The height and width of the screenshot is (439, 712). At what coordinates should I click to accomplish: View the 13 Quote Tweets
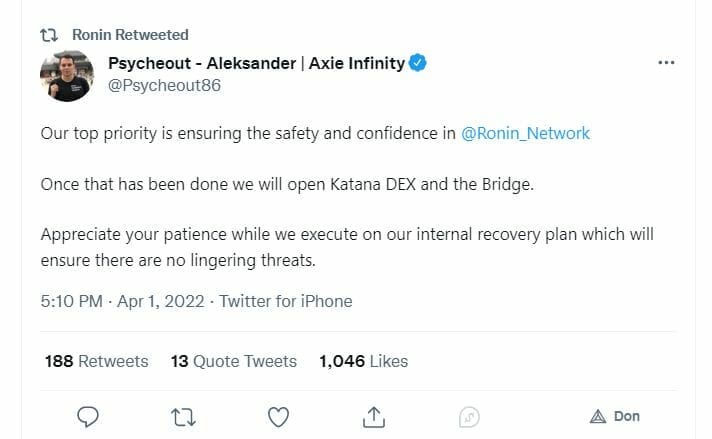pyautogui.click(x=233, y=361)
